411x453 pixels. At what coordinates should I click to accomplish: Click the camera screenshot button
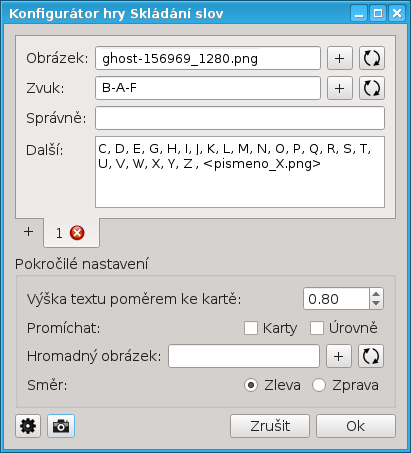[x=61, y=426]
